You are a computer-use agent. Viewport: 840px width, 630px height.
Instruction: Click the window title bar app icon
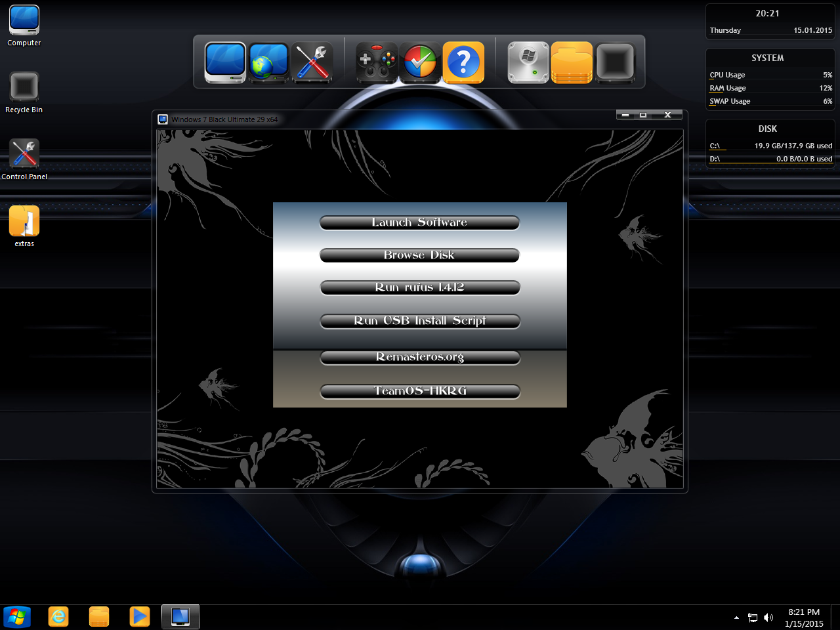coord(163,119)
